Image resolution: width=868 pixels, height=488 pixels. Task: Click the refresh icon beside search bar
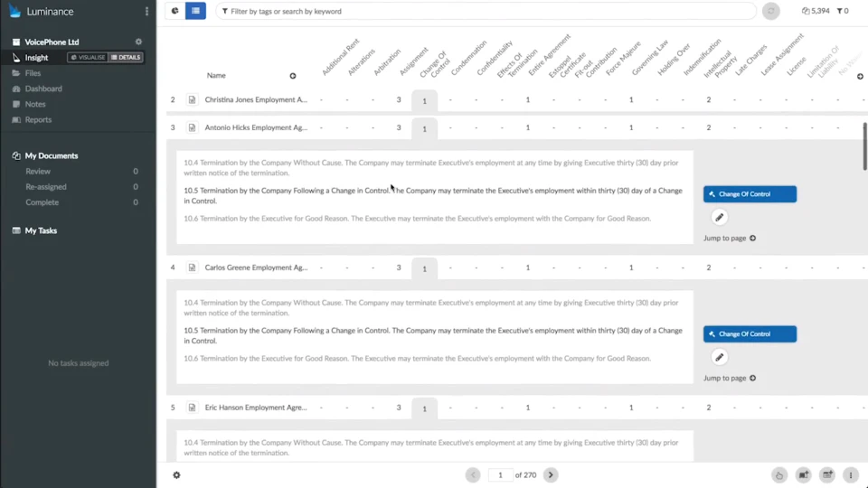771,11
